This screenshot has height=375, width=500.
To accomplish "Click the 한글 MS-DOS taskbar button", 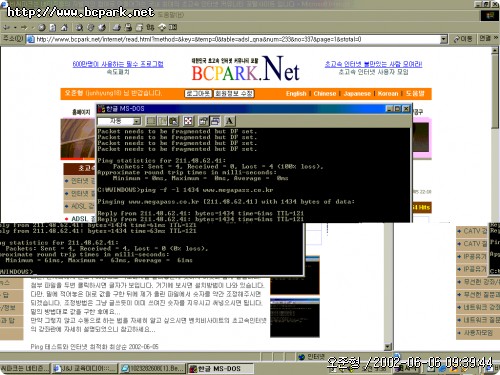I will [x=219, y=368].
